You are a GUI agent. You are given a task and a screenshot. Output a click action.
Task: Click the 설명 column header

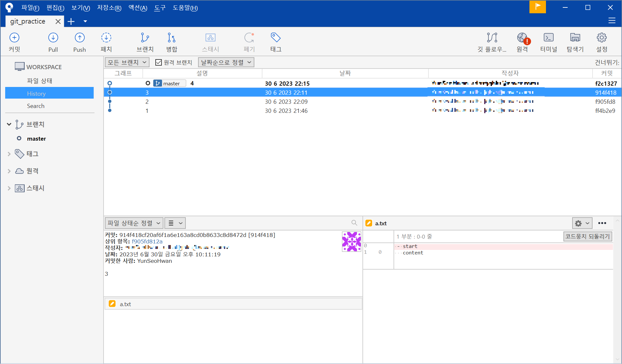202,73
